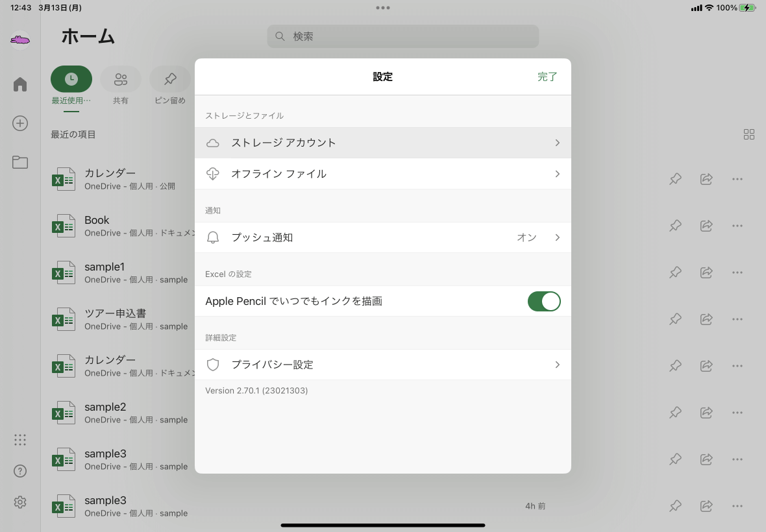Pin the first カレンダー file
Image resolution: width=766 pixels, height=532 pixels.
[675, 179]
